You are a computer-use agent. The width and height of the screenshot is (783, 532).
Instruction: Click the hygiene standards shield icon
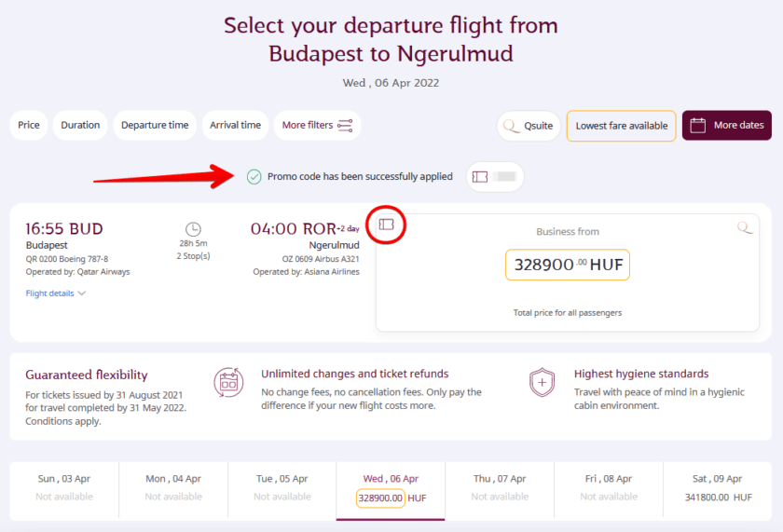(x=542, y=383)
